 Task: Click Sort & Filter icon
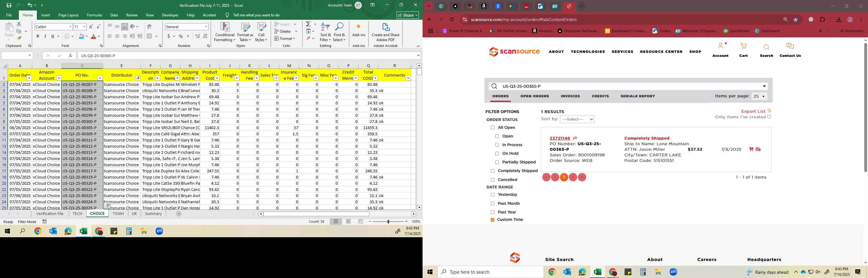click(x=325, y=32)
